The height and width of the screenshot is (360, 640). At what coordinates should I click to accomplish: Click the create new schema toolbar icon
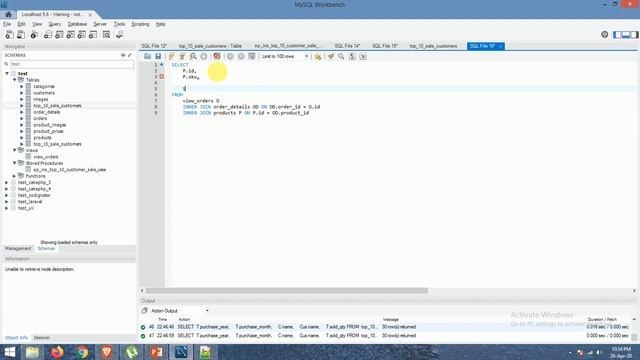tap(48, 35)
